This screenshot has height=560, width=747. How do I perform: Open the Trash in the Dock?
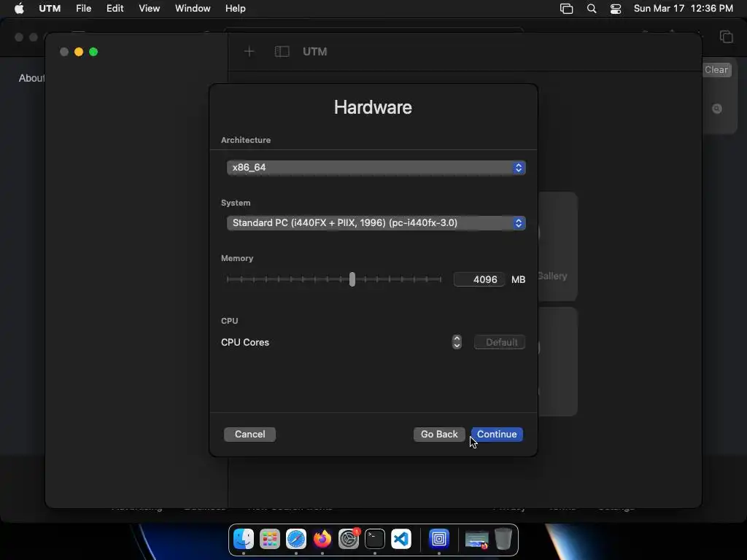click(x=503, y=539)
